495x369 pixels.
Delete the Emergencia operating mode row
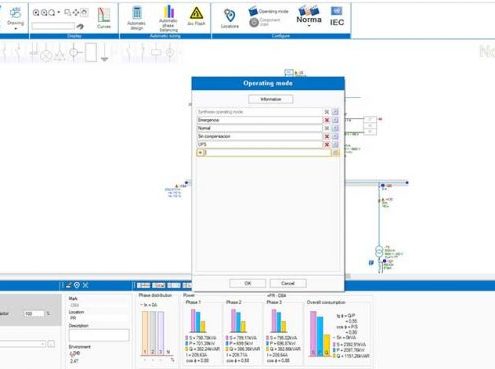click(327, 120)
